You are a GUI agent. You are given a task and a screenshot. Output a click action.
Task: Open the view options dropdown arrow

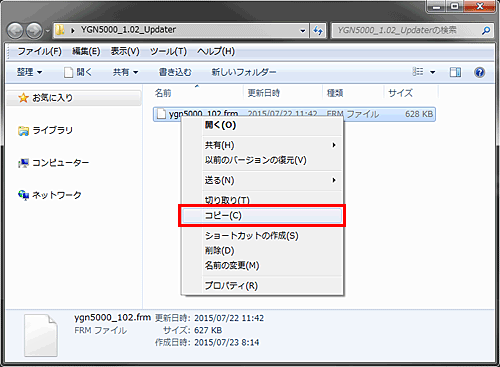point(433,72)
